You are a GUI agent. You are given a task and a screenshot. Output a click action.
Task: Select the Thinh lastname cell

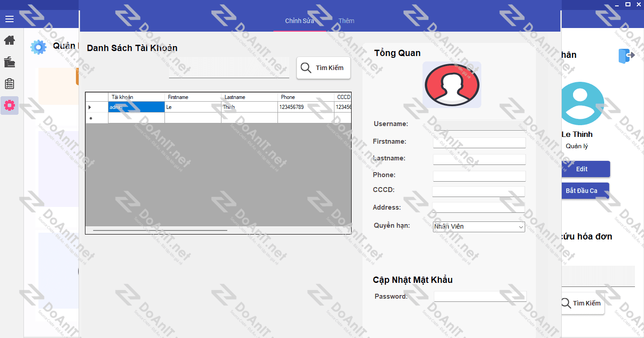[x=249, y=107]
